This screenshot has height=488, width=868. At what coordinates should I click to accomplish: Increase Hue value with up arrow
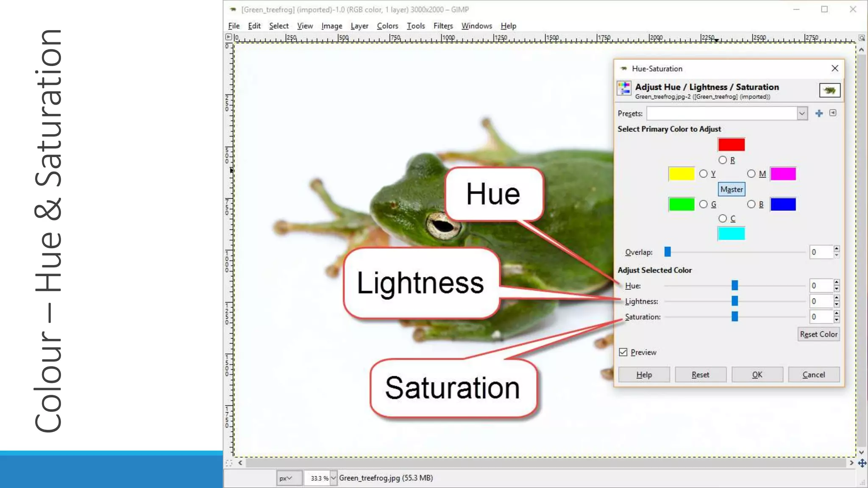pos(837,282)
